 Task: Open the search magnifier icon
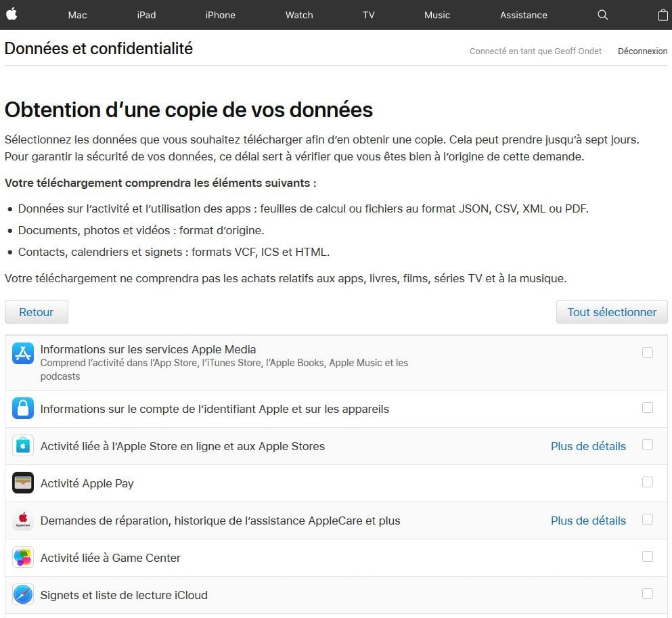[602, 15]
